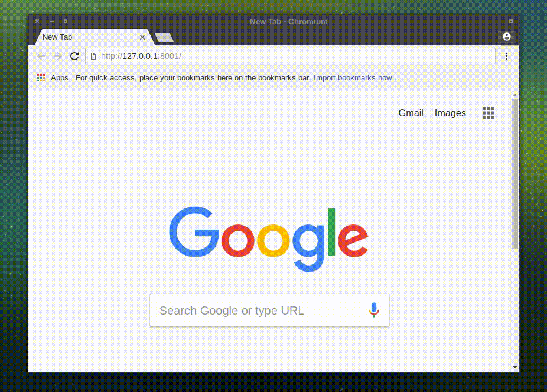Open the Chromium three-dot menu

506,56
